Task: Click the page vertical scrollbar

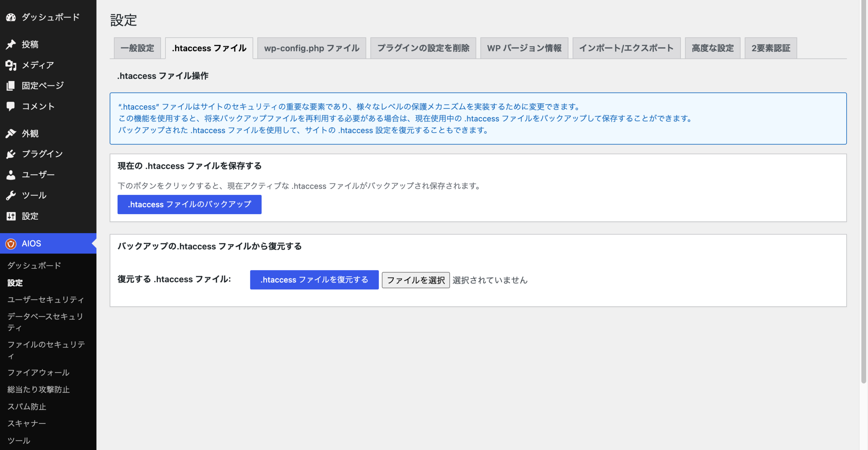Action: point(864,191)
